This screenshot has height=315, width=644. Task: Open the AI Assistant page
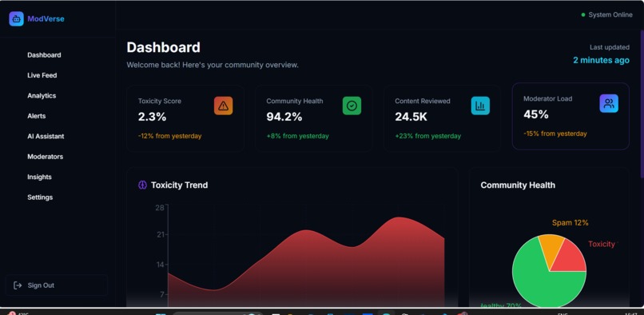tap(46, 137)
